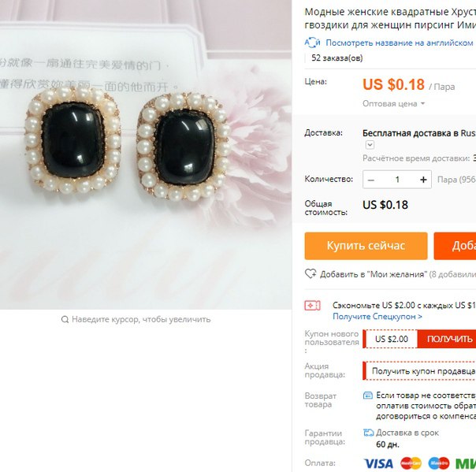Click the quantity input field

click(x=397, y=180)
